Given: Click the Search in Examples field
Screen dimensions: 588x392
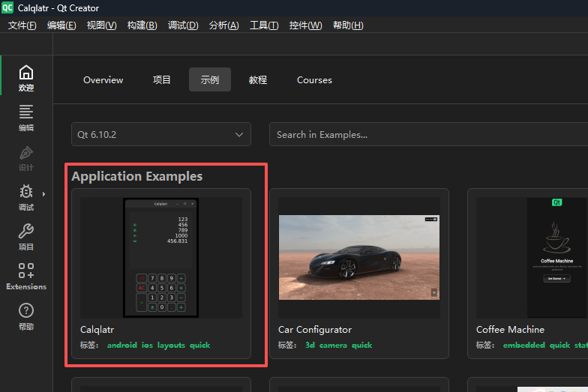Looking at the screenshot, I should coord(428,134).
